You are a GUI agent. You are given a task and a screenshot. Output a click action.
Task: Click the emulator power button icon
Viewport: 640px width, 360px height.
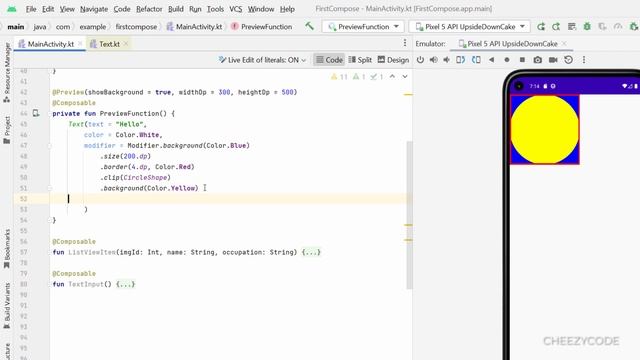click(420, 60)
